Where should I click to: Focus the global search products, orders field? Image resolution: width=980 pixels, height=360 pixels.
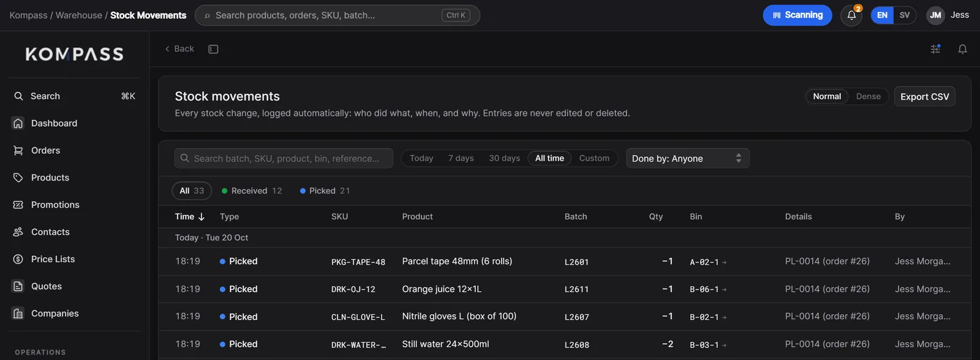click(337, 15)
